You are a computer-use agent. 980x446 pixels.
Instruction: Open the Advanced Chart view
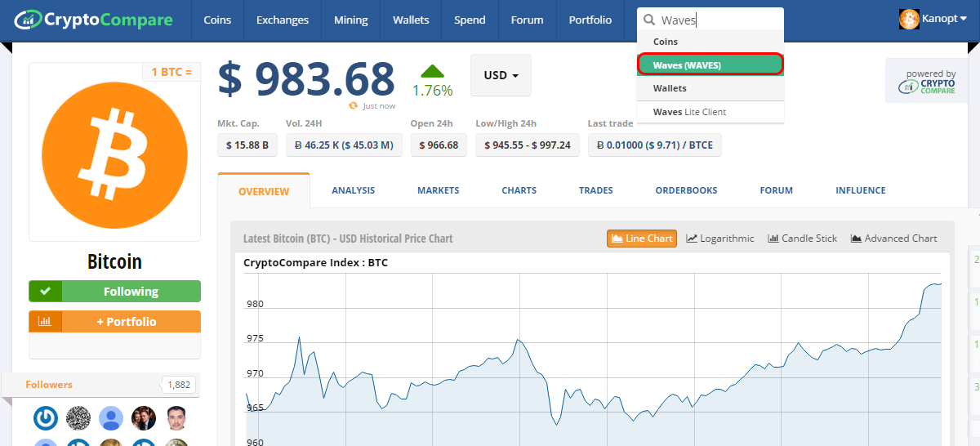click(894, 239)
